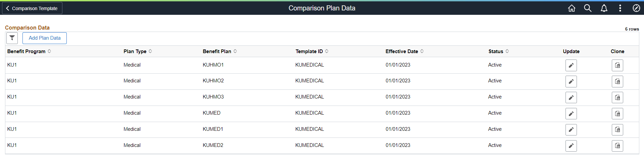Viewport: 644px width, 157px height.
Task: Go back to Comparison Template
Action: 32,8
